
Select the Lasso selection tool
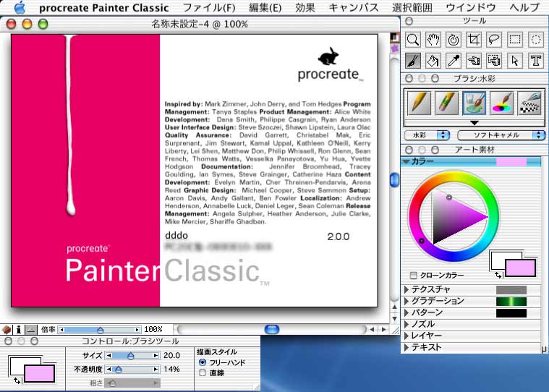[494, 40]
